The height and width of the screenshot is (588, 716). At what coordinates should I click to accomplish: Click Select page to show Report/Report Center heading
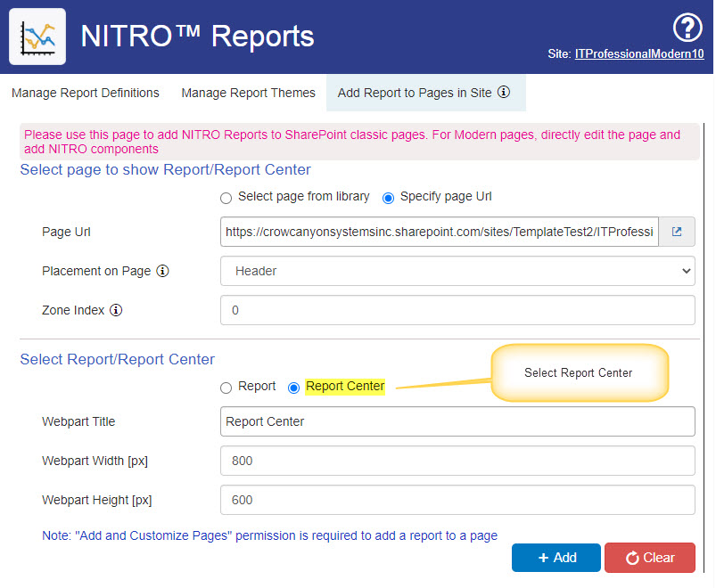coord(165,169)
